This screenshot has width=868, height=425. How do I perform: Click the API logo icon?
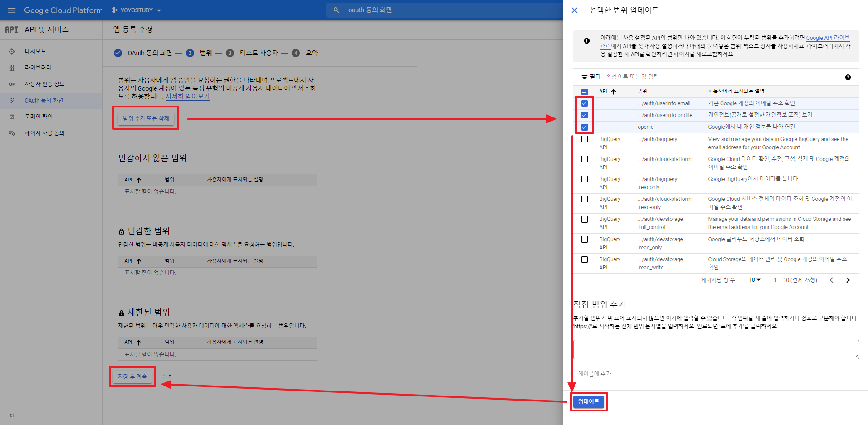(12, 29)
